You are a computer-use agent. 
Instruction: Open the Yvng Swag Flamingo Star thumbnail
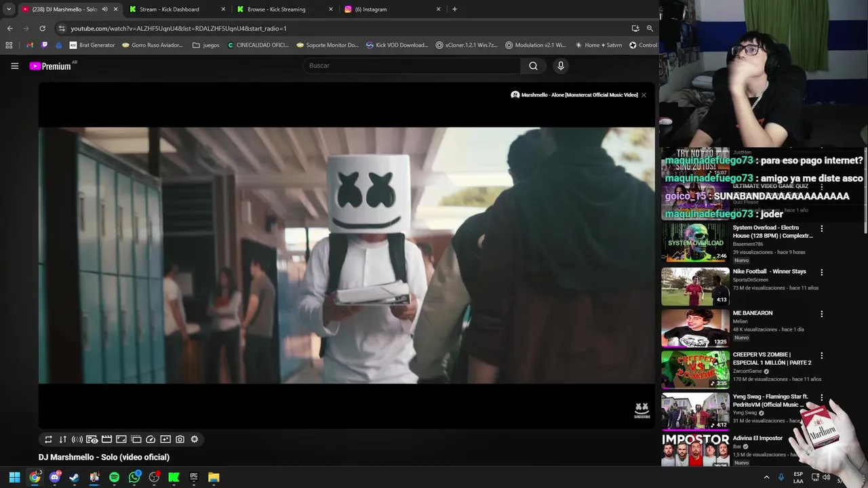click(x=695, y=411)
